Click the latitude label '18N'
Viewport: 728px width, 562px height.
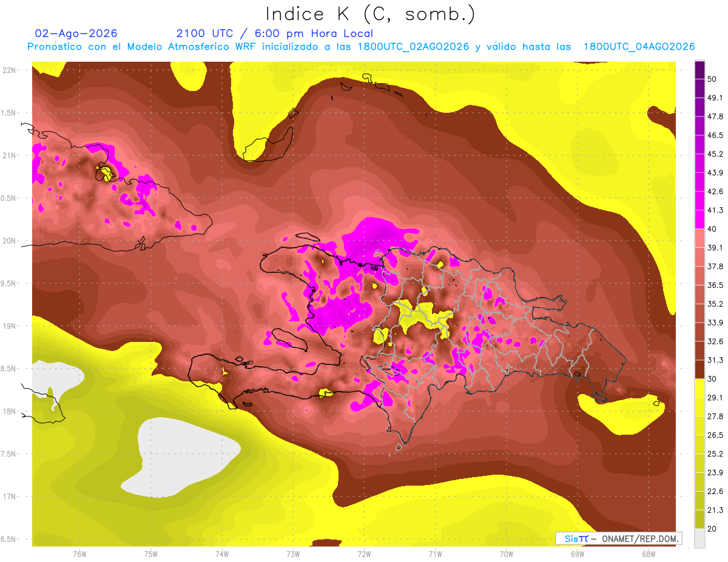pos(10,411)
